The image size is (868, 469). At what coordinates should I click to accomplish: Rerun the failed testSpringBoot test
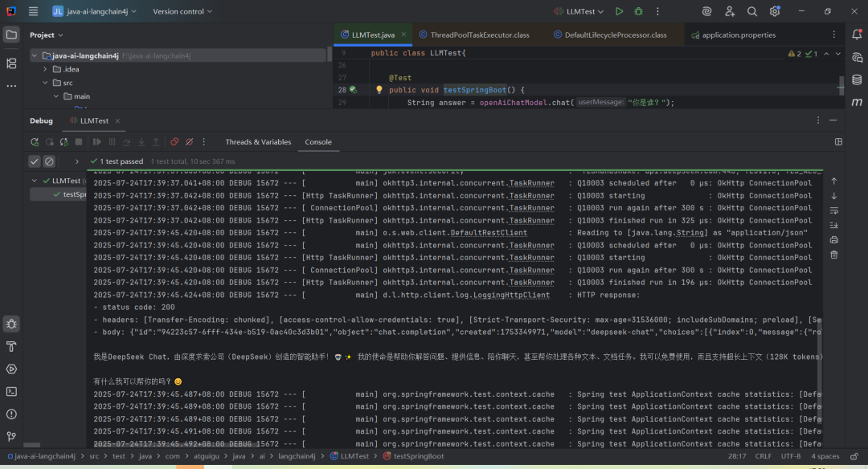point(63,141)
